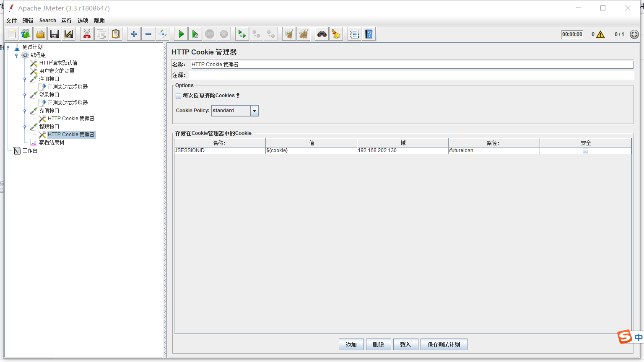Clear all results with double broom icon
The width and height of the screenshot is (644, 362).
click(x=303, y=34)
